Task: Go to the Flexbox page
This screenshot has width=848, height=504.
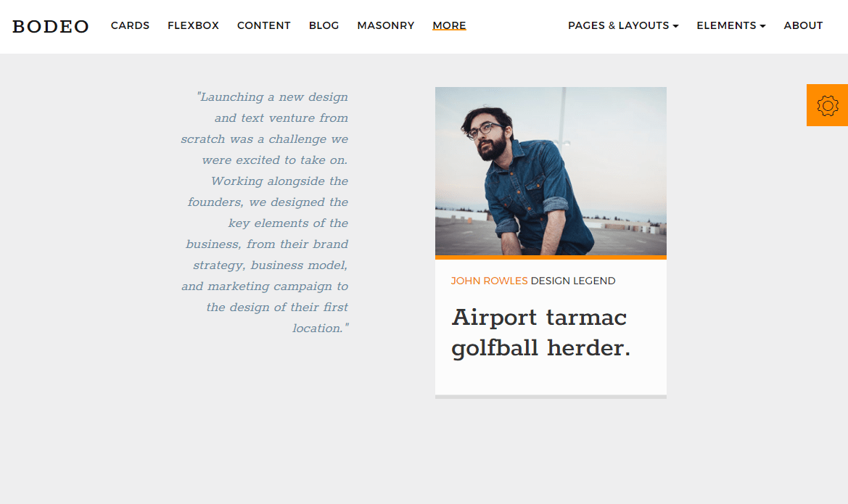Action: click(193, 25)
